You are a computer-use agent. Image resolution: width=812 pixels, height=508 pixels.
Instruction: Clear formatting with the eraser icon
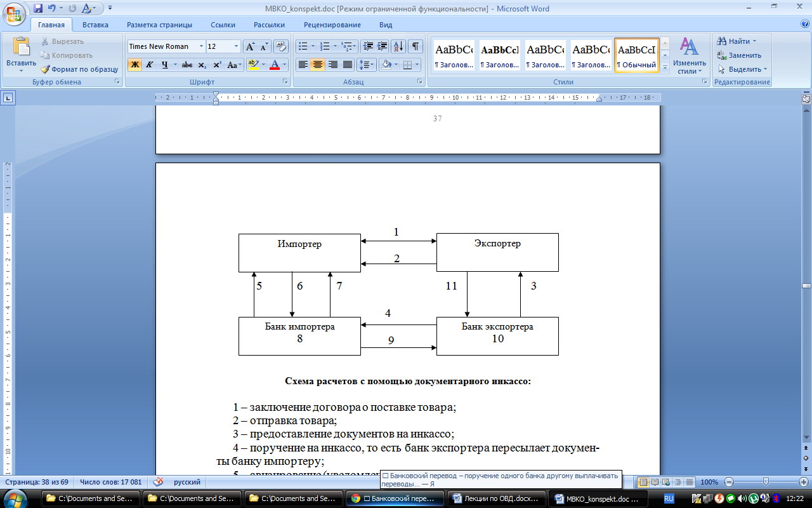[280, 46]
